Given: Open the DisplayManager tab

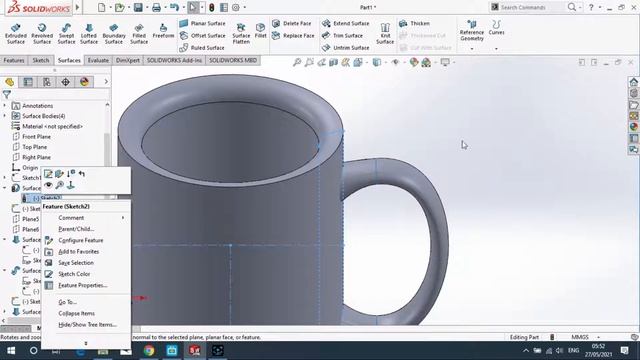Looking at the screenshot, I should pyautogui.click(x=84, y=82).
